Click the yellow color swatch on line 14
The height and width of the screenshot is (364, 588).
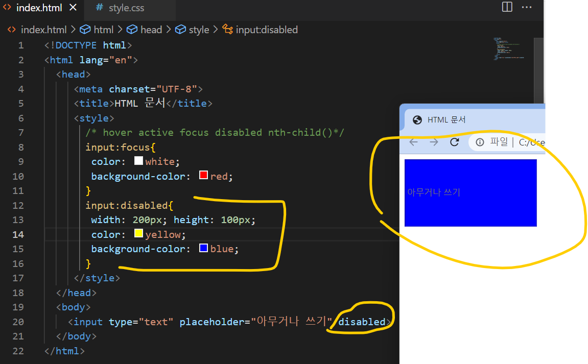(138, 233)
